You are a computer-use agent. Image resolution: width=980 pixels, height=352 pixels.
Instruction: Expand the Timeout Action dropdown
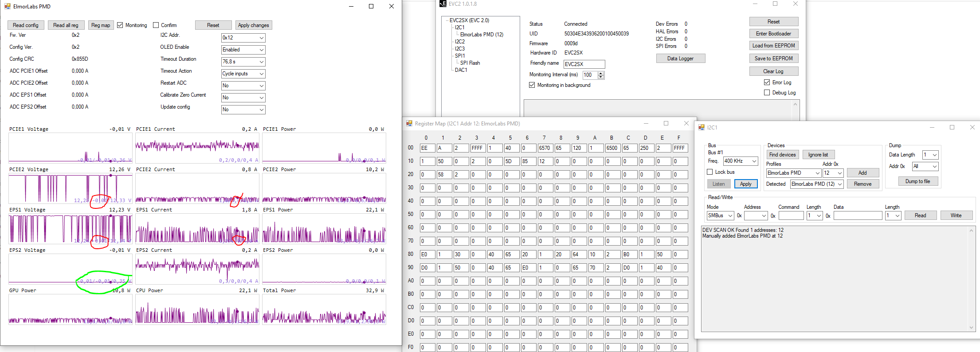point(261,74)
